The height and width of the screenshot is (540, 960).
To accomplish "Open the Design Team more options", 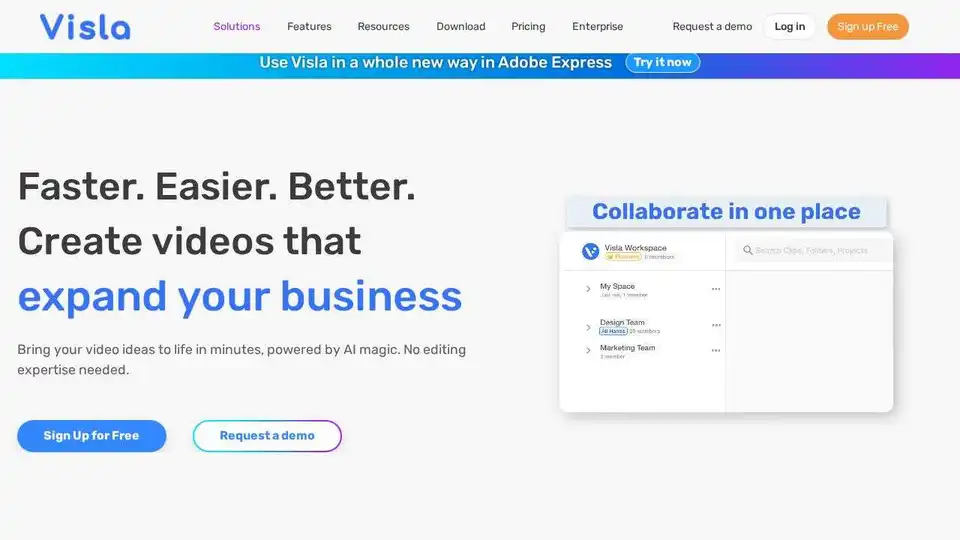I will pyautogui.click(x=716, y=325).
